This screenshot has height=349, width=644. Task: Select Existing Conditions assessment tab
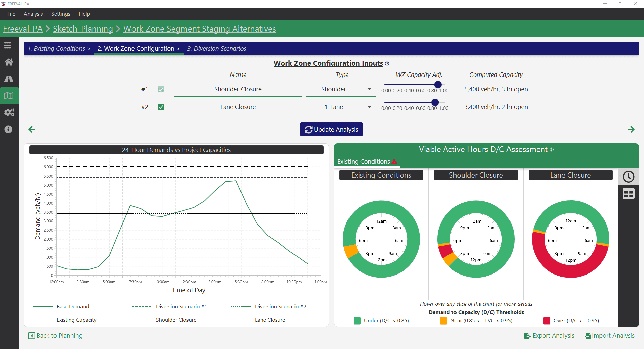point(367,162)
